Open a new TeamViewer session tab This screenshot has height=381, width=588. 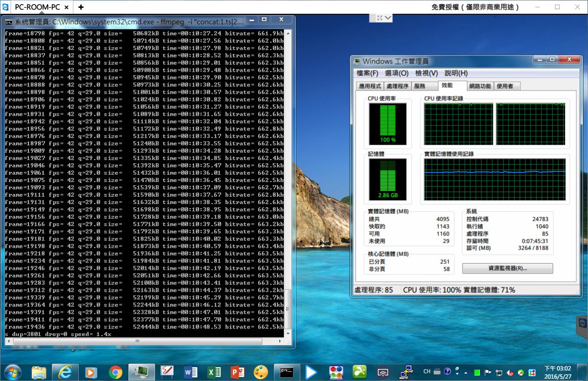pos(81,7)
